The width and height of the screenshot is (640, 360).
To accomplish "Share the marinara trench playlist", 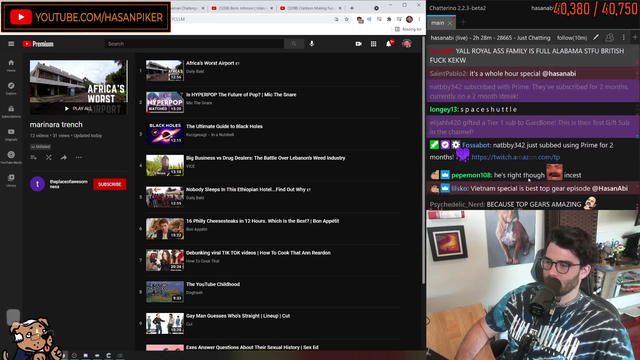I will click(x=64, y=158).
